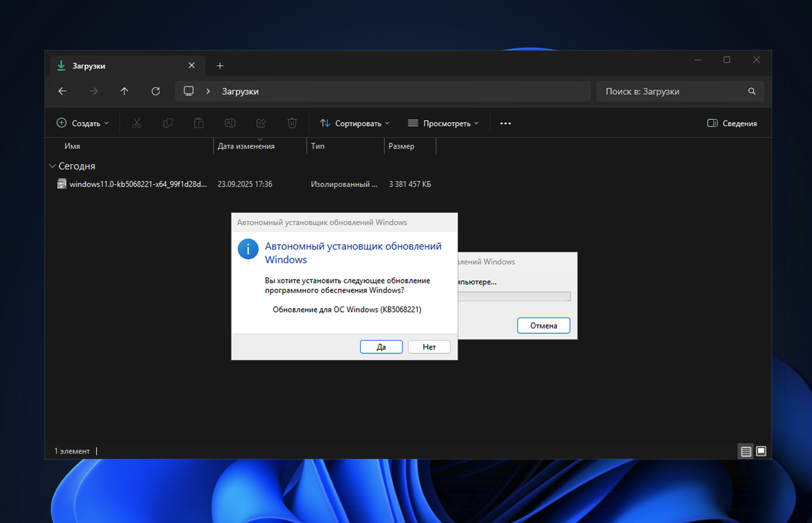Screen dimensions: 812x523
Task: Select the windows11.0-kb5068221 file
Action: (138, 184)
